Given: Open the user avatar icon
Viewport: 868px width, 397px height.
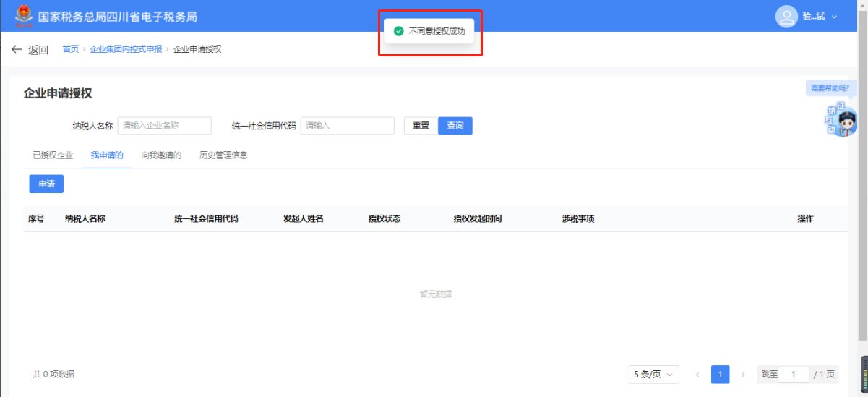Looking at the screenshot, I should click(x=786, y=16).
